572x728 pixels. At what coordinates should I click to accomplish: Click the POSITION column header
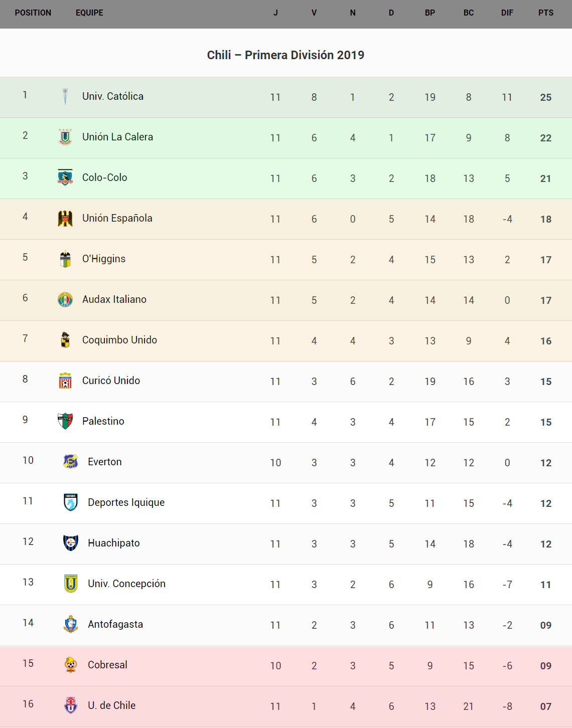[33, 13]
